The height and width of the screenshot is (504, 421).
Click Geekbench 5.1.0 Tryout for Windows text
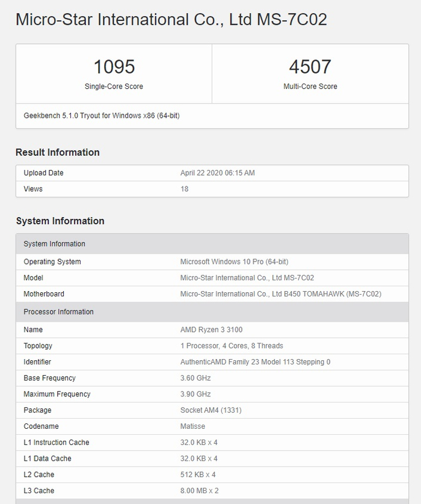tap(102, 115)
